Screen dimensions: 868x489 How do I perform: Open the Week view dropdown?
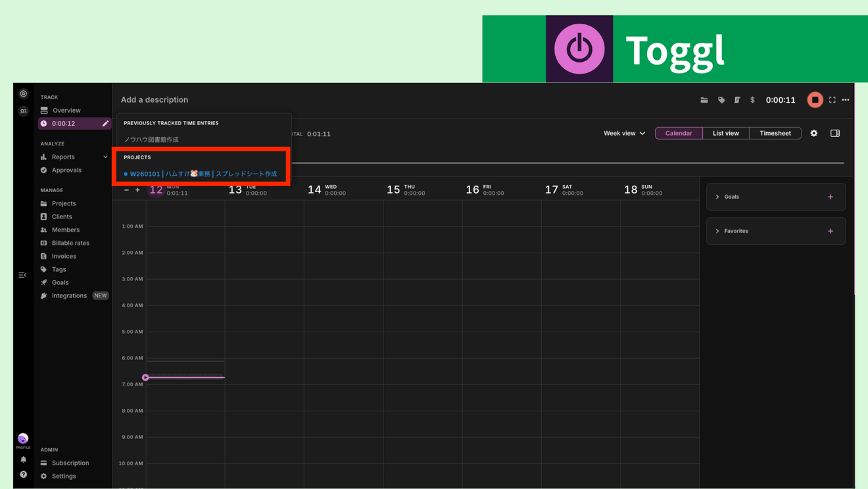[x=624, y=133]
